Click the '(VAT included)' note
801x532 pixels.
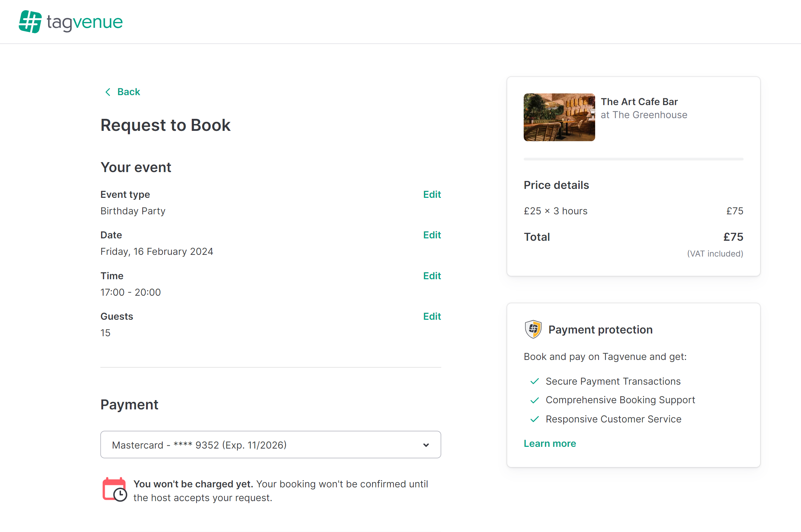715,253
